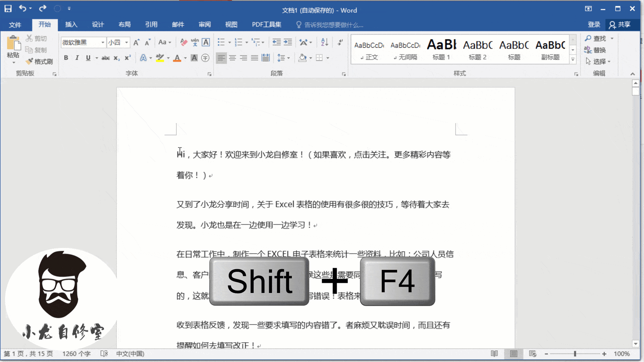Click the Replace (替换) button

pos(595,50)
